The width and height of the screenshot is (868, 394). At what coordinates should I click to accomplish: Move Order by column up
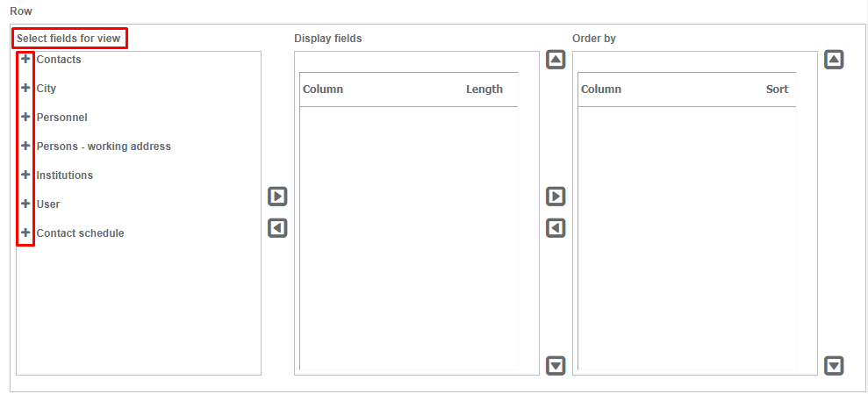[x=834, y=60]
